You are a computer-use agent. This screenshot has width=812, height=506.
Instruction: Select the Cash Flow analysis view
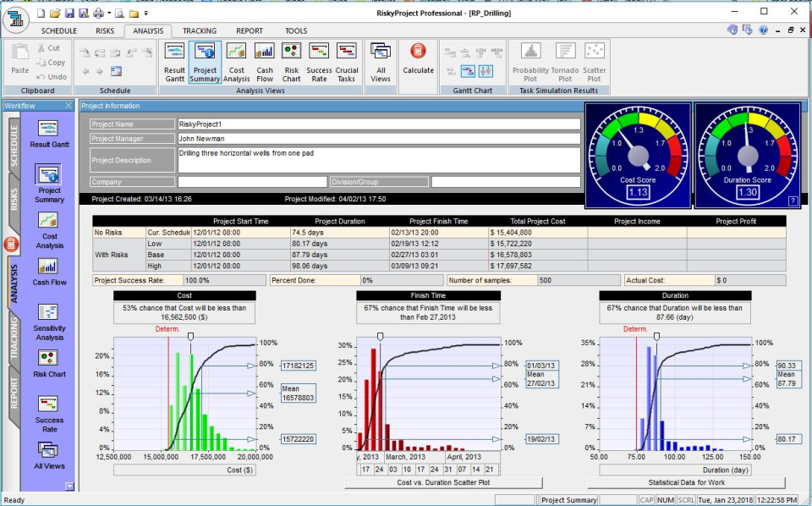(263, 60)
